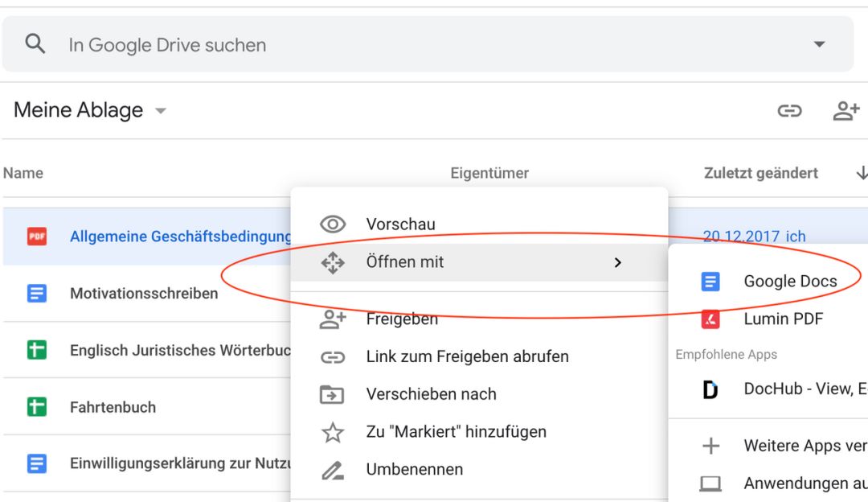The height and width of the screenshot is (502, 868).
Task: Reverse sort direction arrow
Action: (862, 174)
